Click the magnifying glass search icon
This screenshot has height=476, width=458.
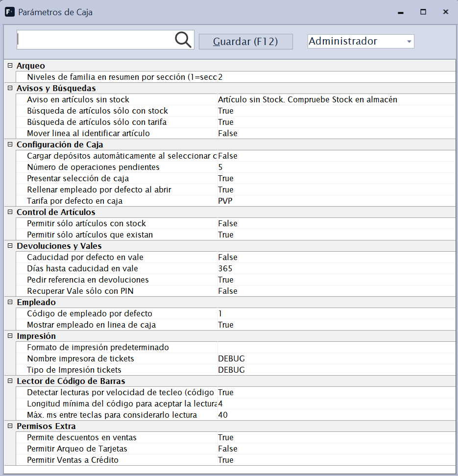pyautogui.click(x=183, y=40)
